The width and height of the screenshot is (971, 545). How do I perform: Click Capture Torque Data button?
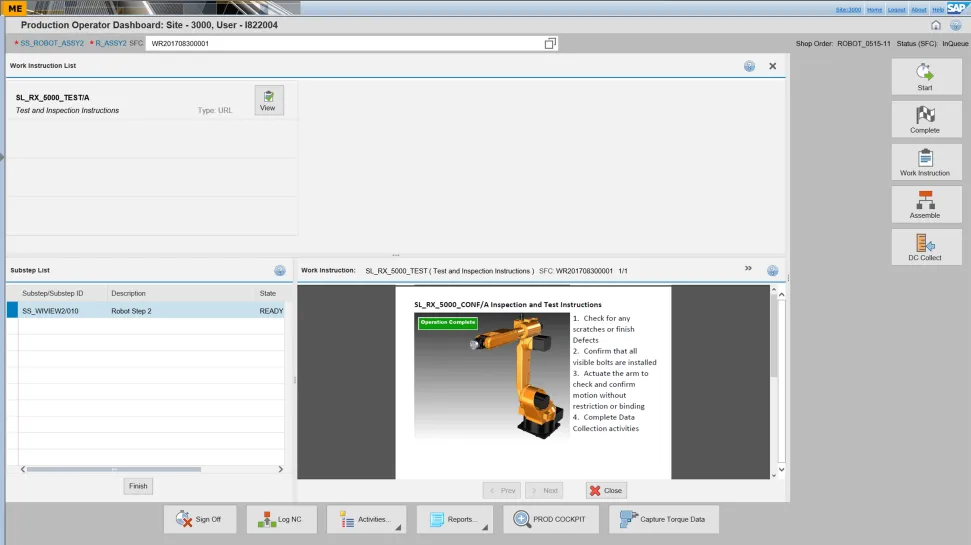pyautogui.click(x=663, y=519)
